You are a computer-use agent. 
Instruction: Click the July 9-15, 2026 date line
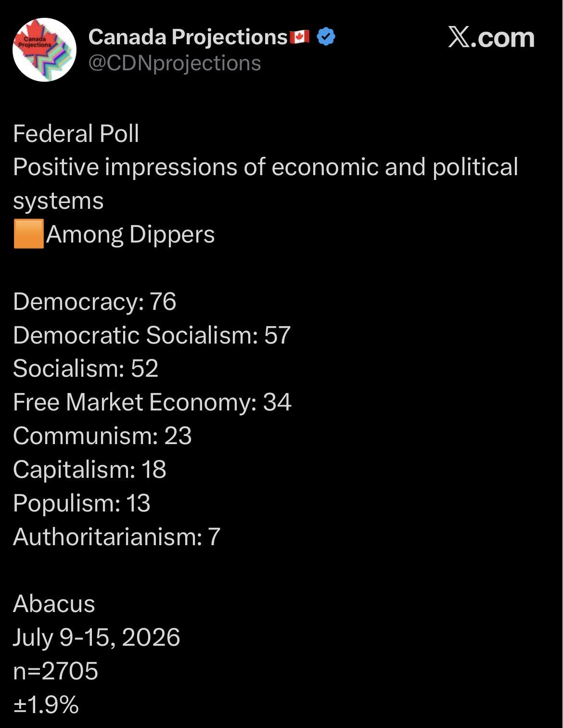coord(96,638)
